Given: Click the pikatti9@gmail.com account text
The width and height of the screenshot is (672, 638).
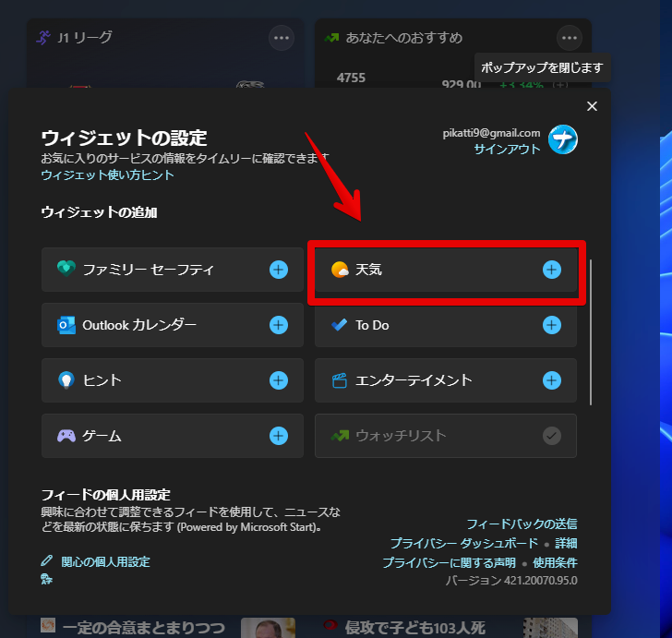Looking at the screenshot, I should pyautogui.click(x=492, y=133).
